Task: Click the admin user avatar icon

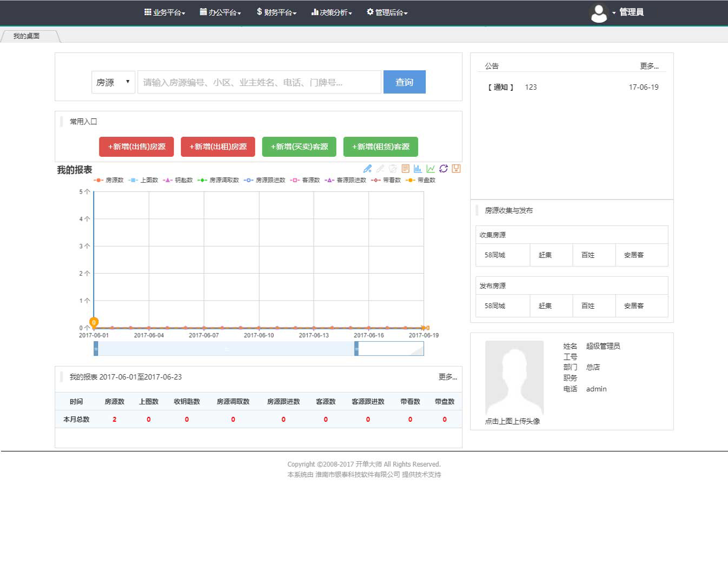Action: tap(598, 13)
